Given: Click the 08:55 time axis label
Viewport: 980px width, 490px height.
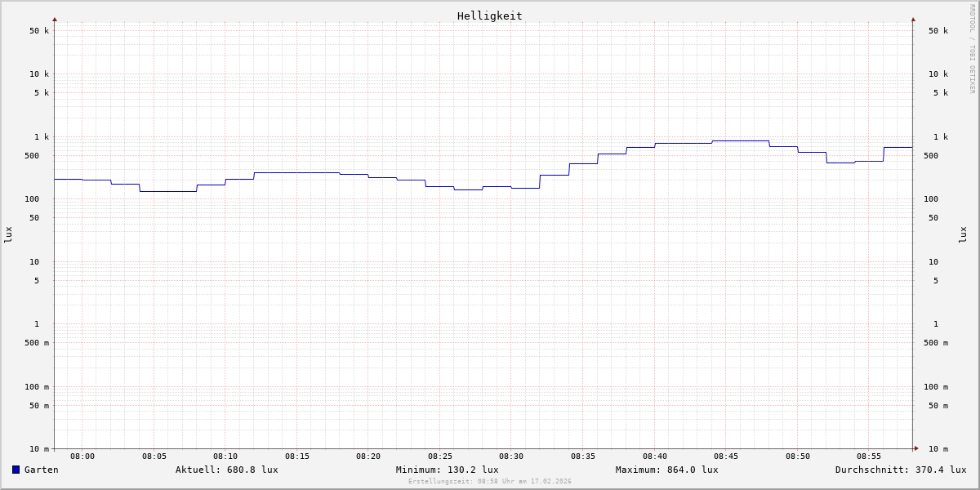Looking at the screenshot, I should (869, 457).
